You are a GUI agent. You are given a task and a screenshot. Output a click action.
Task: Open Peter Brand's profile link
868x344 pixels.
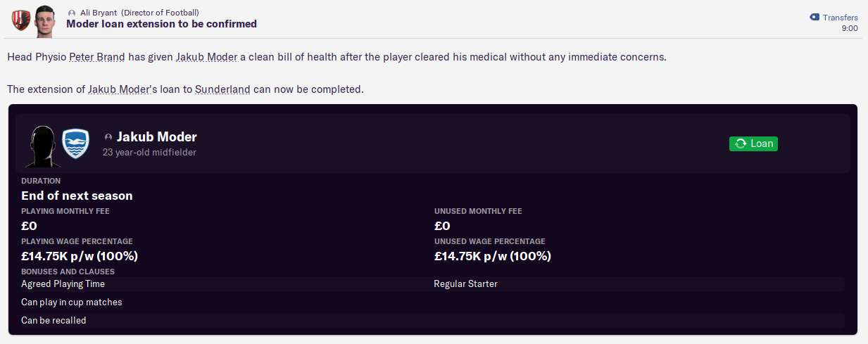pos(97,56)
